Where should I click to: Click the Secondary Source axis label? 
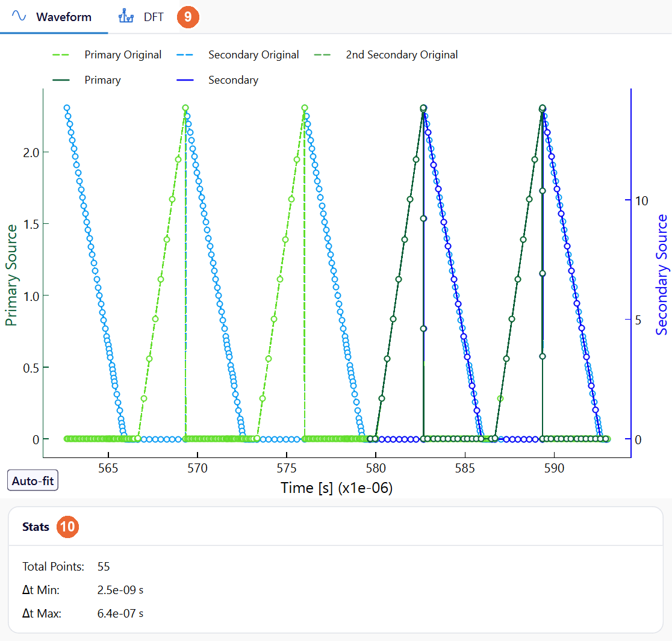(661, 275)
